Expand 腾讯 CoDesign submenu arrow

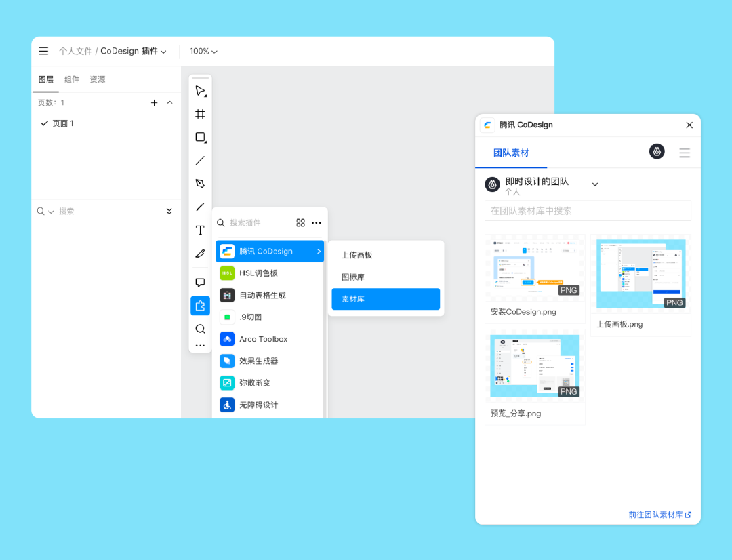(319, 252)
